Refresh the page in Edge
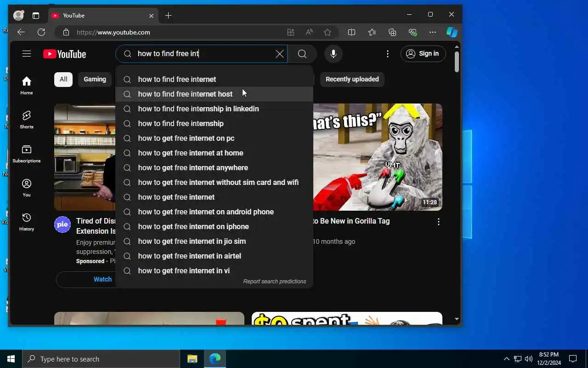Screen dimensions: 588x368 (x=41, y=32)
